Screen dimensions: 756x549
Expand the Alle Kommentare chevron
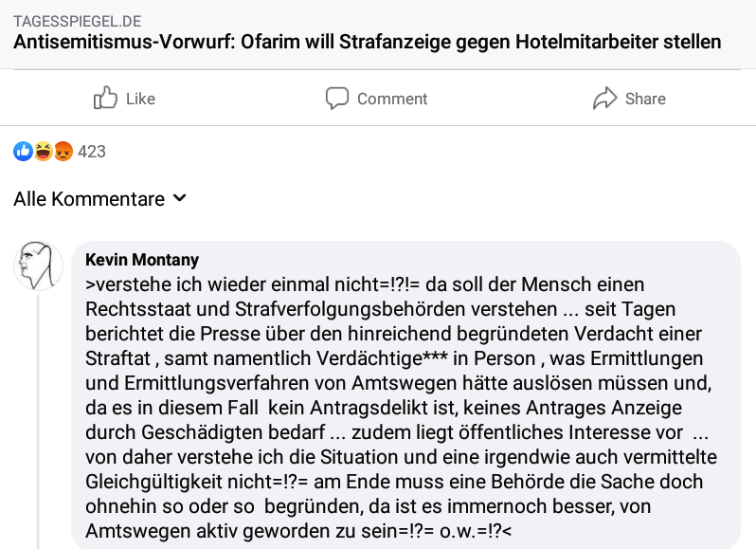click(x=180, y=198)
